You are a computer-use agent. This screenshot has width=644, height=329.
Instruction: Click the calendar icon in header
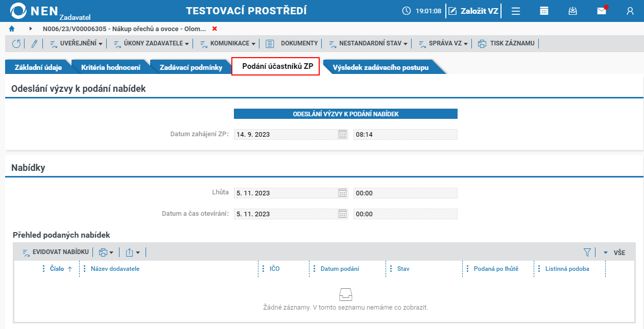click(544, 11)
